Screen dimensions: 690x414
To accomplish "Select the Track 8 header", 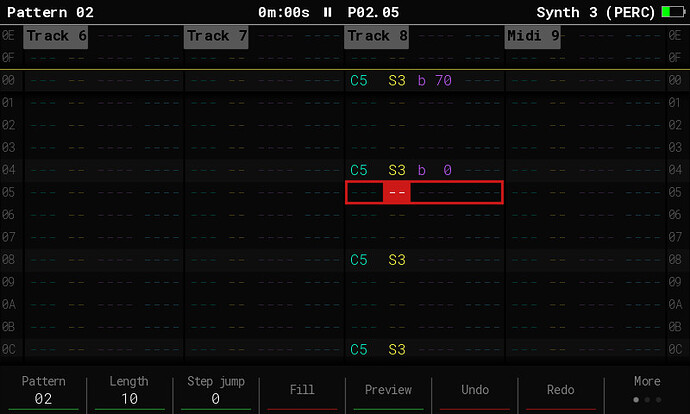I will click(377, 36).
